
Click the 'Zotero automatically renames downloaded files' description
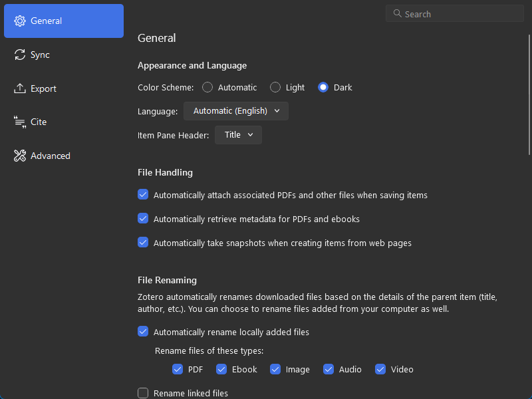[x=317, y=303]
